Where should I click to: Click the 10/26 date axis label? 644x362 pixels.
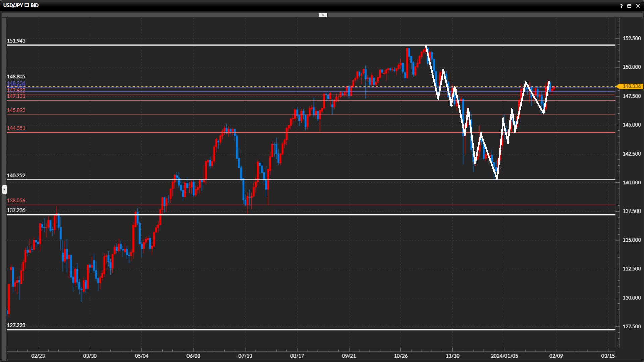tap(400, 356)
